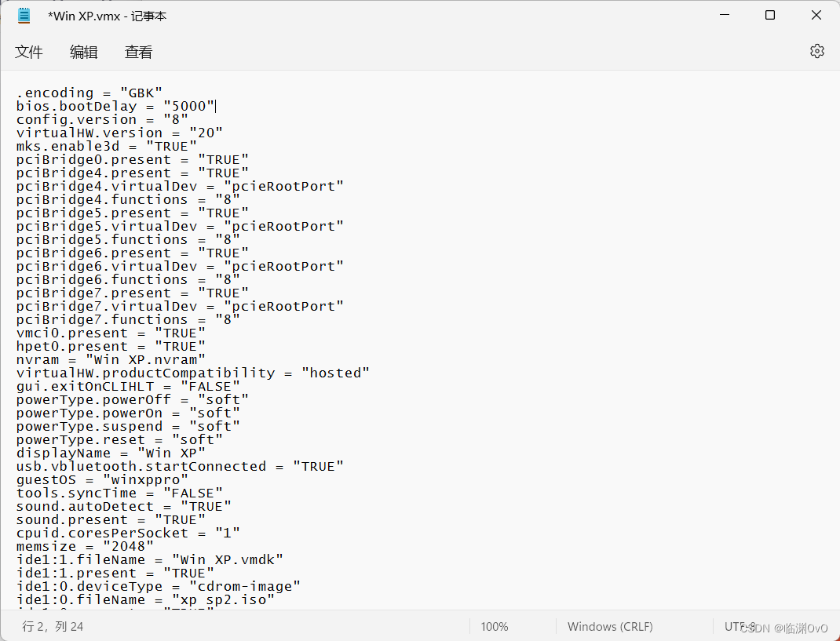Click the pciBridge7.virtualDev line
Image resolution: width=840 pixels, height=641 pixels.
coord(180,306)
